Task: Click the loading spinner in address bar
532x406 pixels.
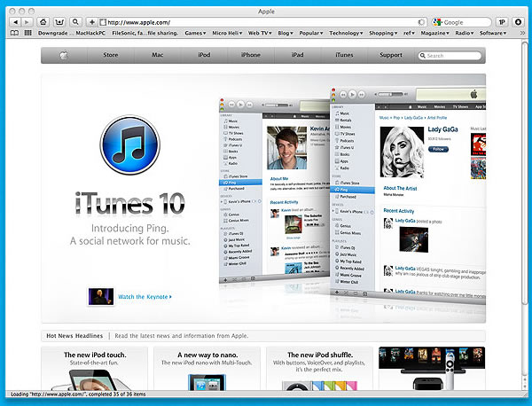Action: (x=421, y=22)
